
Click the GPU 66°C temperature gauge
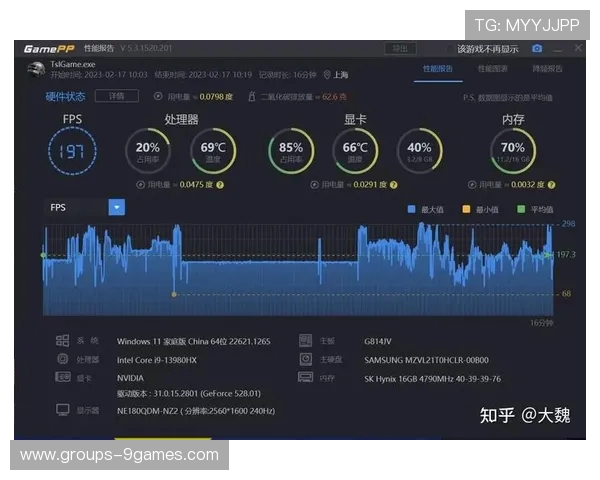355,151
